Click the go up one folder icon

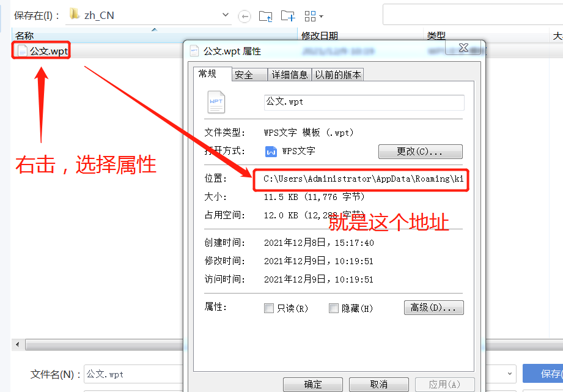click(265, 16)
